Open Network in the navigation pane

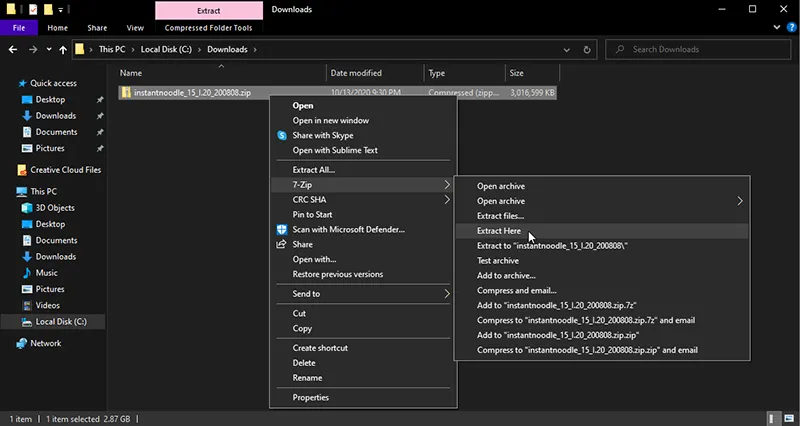coord(45,343)
